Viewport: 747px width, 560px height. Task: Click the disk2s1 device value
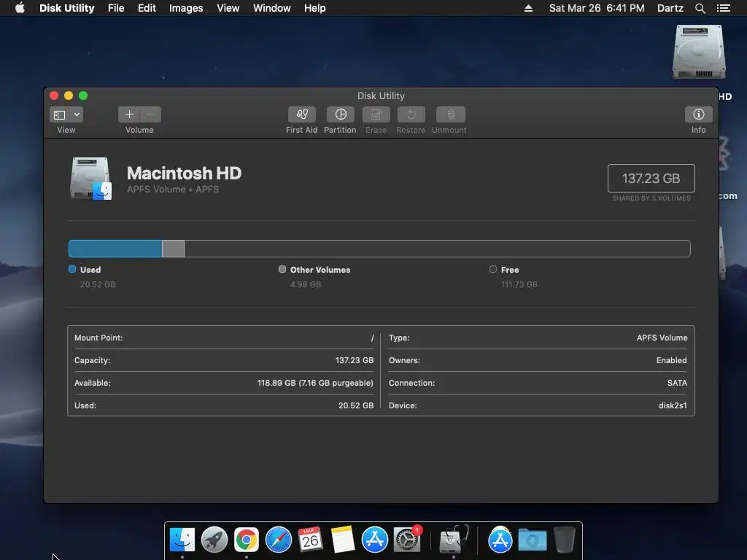pos(673,405)
